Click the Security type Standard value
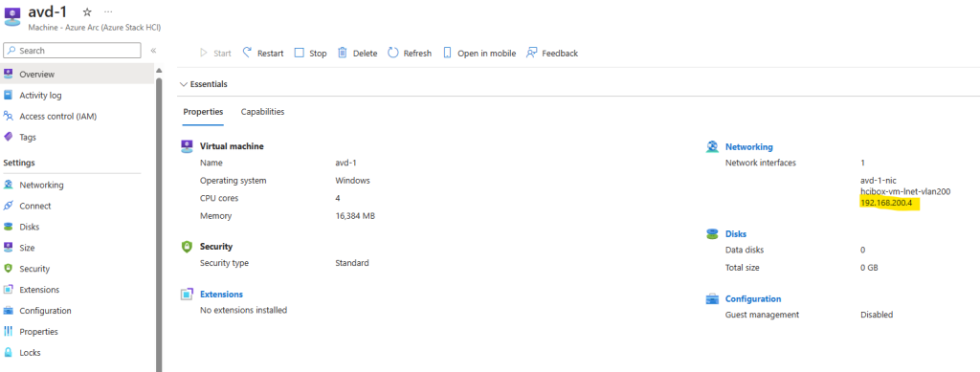Viewport: 980px width, 372px height. [x=352, y=263]
